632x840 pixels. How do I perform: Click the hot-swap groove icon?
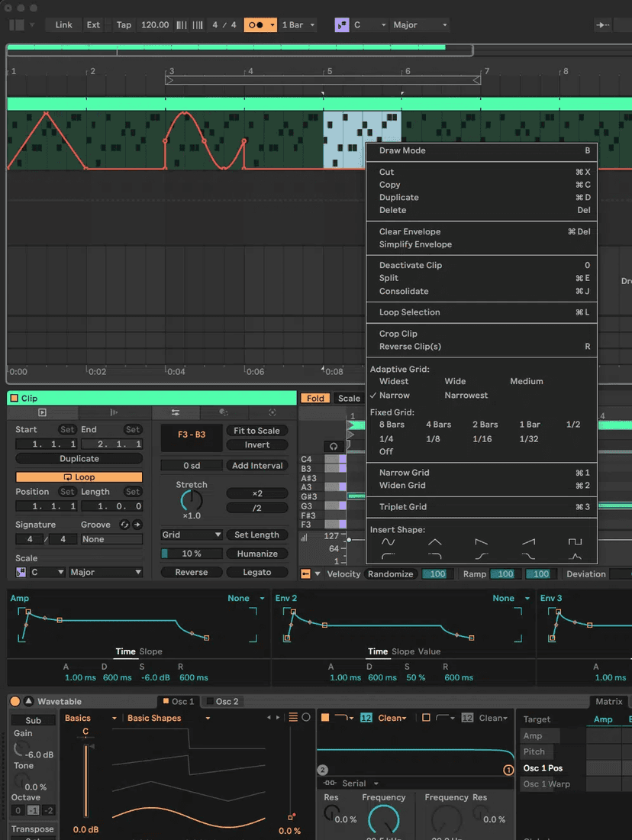tap(124, 525)
